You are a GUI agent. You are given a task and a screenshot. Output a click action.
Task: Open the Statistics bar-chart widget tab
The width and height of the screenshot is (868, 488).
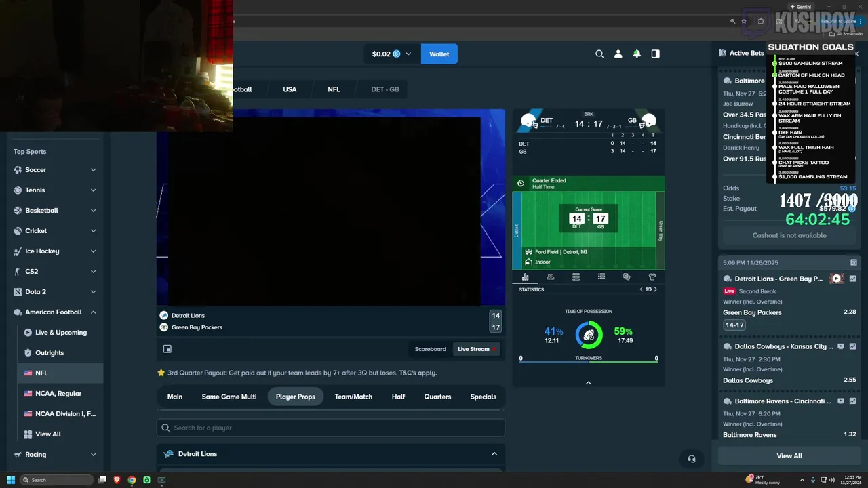pyautogui.click(x=525, y=277)
